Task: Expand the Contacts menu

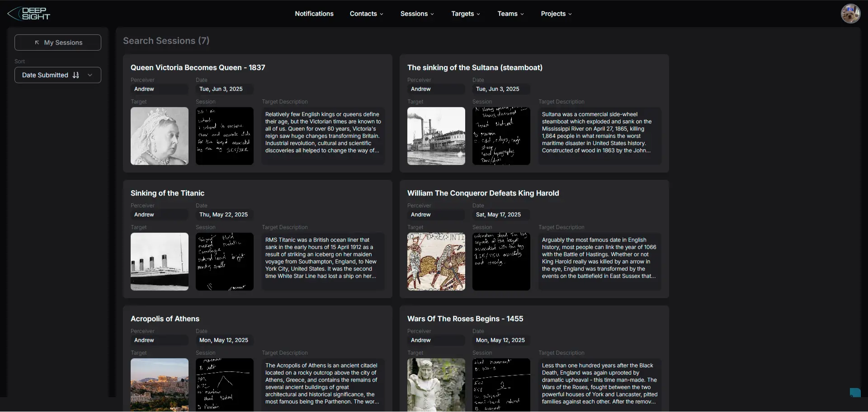Action: tap(366, 14)
